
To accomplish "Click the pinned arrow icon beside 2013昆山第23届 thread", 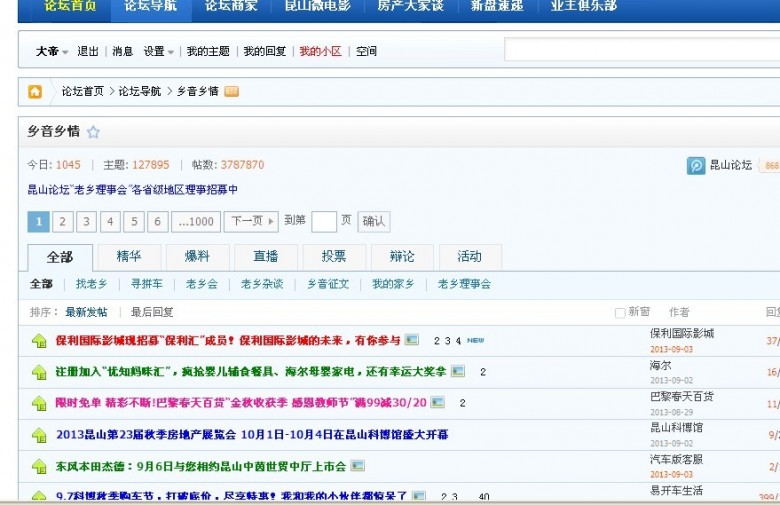I will pyautogui.click(x=39, y=435).
